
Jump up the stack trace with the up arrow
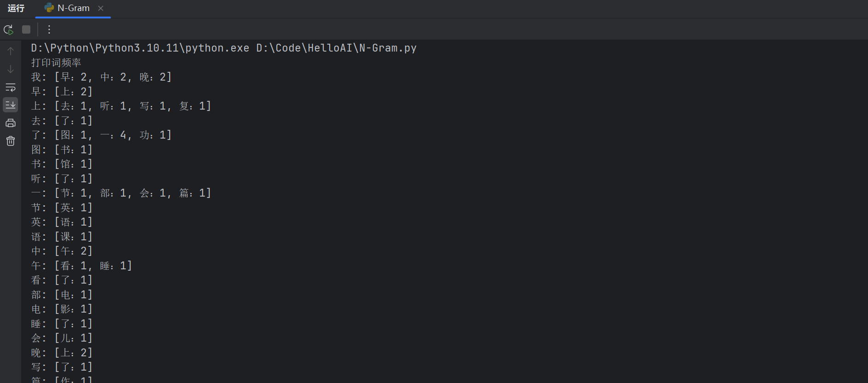[x=11, y=51]
